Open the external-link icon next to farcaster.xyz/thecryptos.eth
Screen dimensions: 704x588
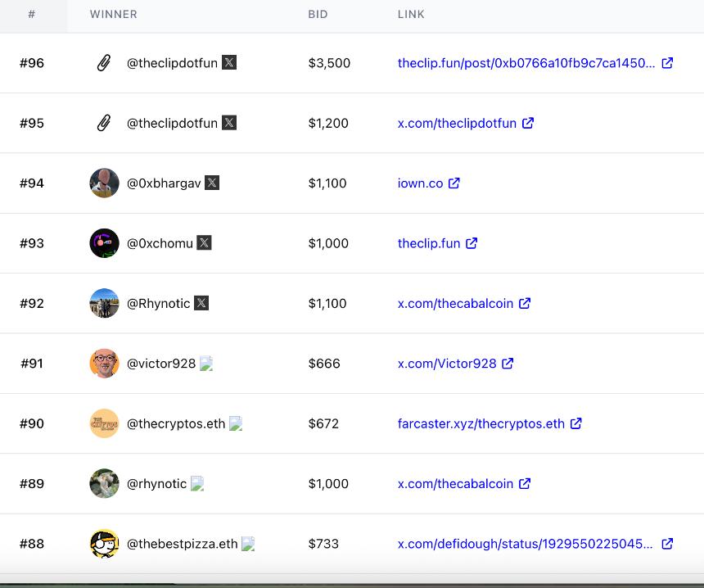click(576, 423)
